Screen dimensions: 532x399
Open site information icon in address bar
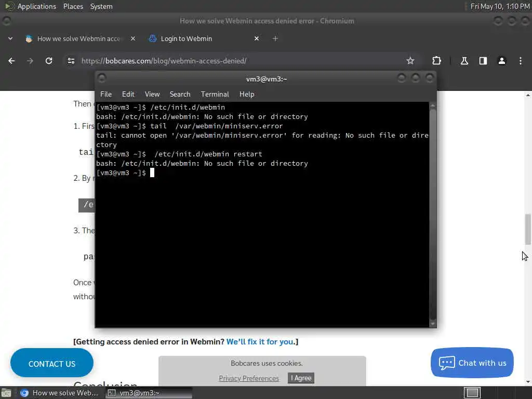coord(71,61)
